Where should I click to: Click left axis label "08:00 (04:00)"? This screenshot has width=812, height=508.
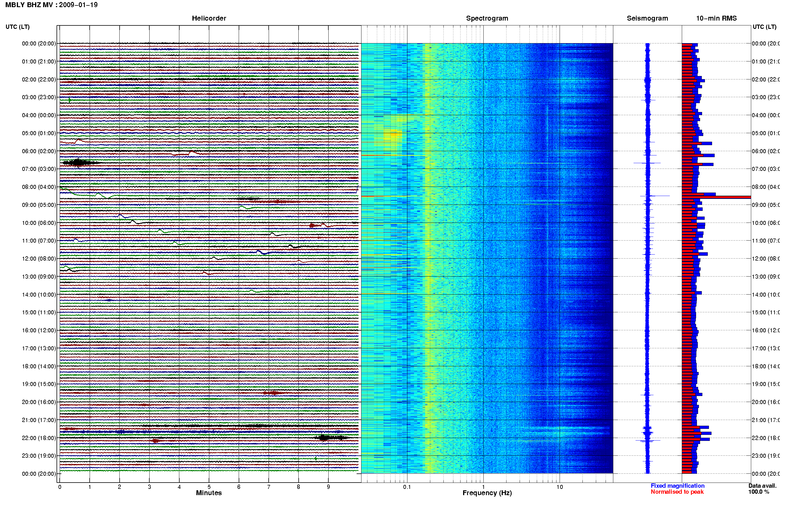39,187
